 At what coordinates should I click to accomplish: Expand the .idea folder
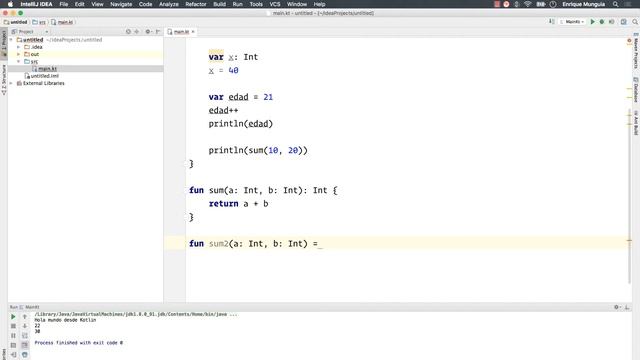(18, 47)
